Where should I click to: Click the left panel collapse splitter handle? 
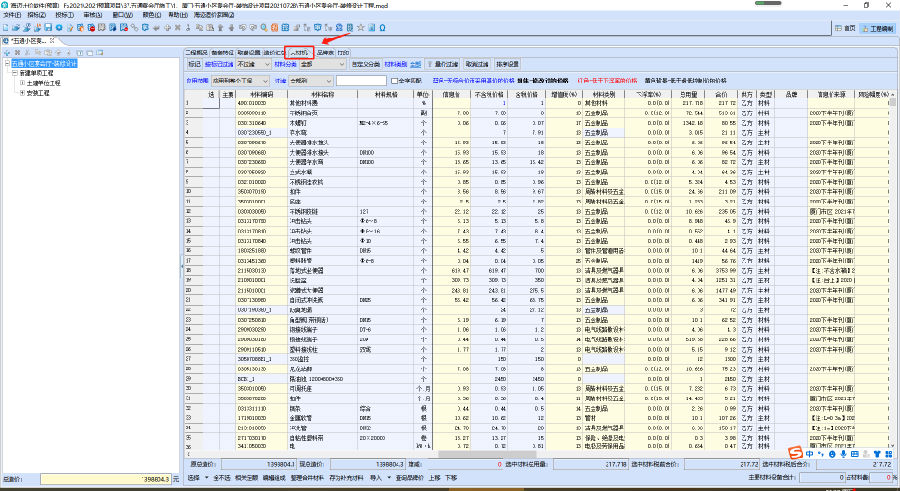pos(182,266)
